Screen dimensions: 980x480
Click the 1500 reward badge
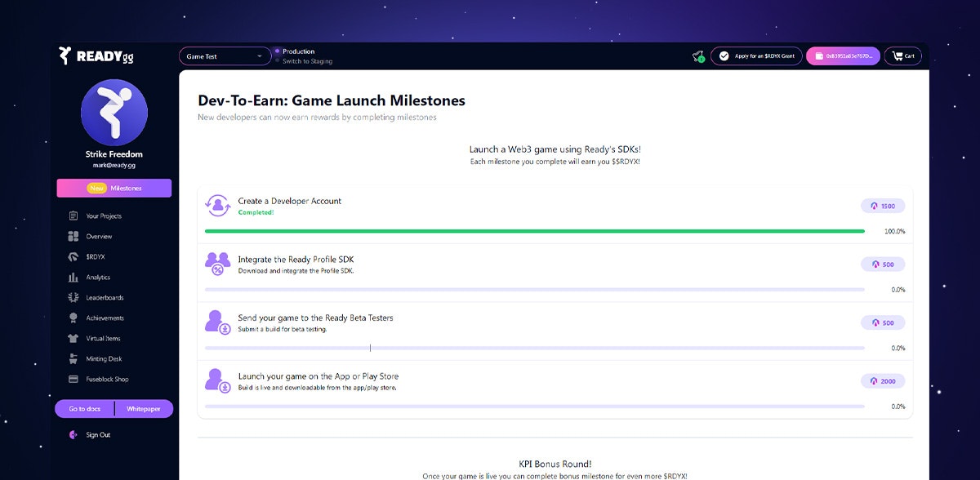pos(883,207)
